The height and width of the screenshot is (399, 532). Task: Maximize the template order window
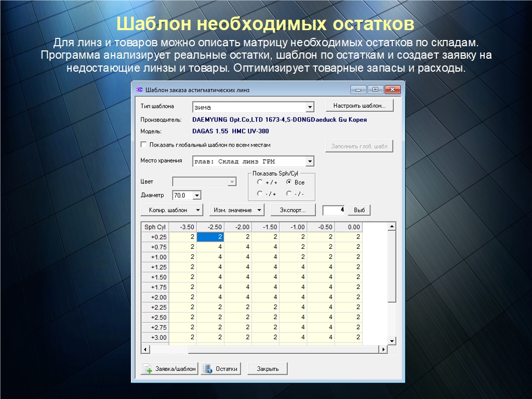pos(375,89)
